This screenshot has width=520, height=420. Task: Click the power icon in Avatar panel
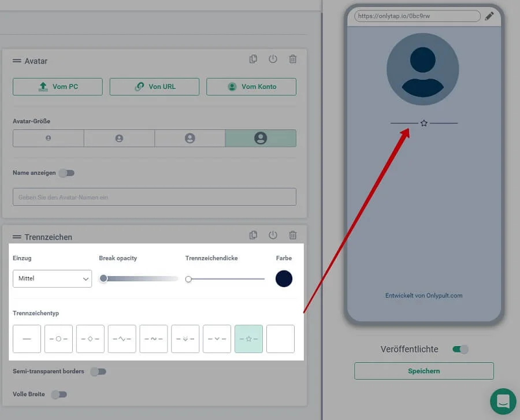click(x=273, y=59)
